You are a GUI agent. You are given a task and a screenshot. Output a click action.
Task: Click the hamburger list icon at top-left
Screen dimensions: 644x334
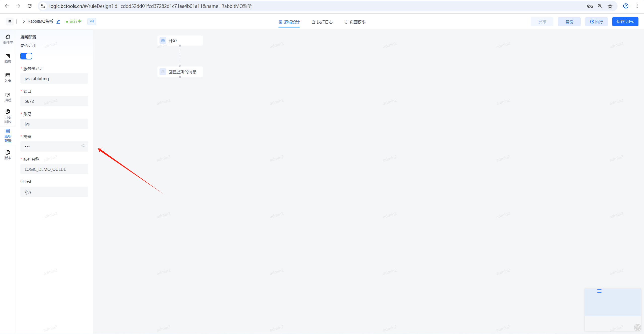coord(10,22)
